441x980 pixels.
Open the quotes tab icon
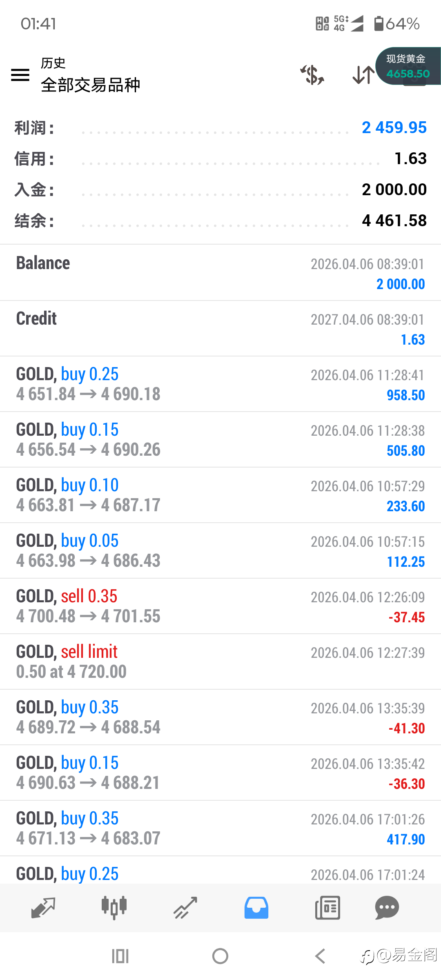tap(43, 908)
